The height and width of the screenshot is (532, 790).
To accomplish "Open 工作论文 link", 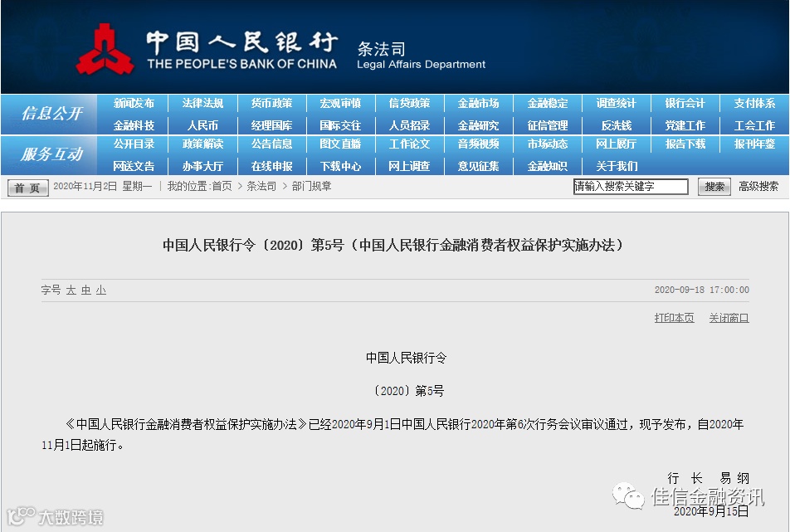I will (x=409, y=144).
